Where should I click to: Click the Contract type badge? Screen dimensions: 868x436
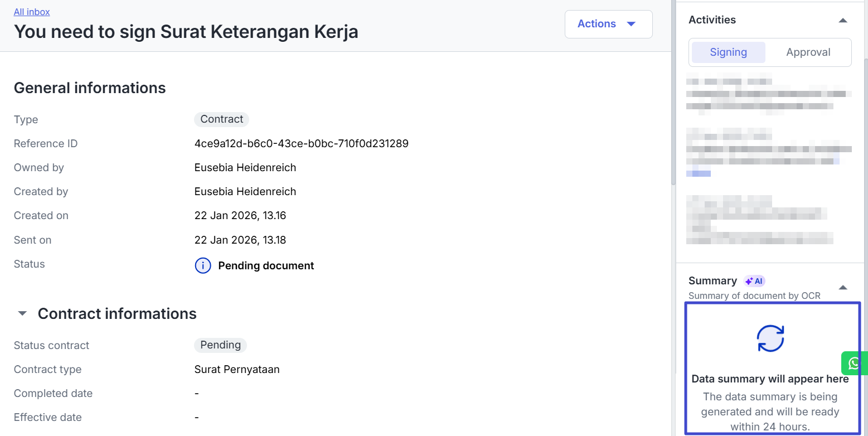click(221, 119)
